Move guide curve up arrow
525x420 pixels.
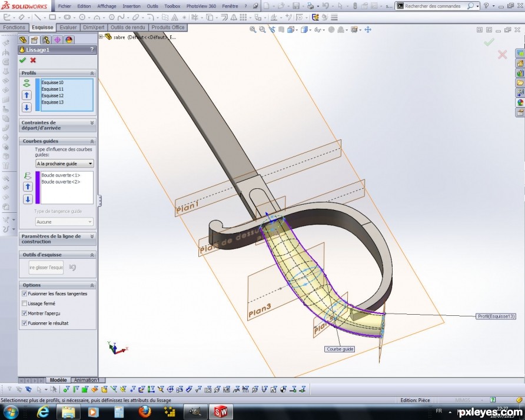coord(28,186)
